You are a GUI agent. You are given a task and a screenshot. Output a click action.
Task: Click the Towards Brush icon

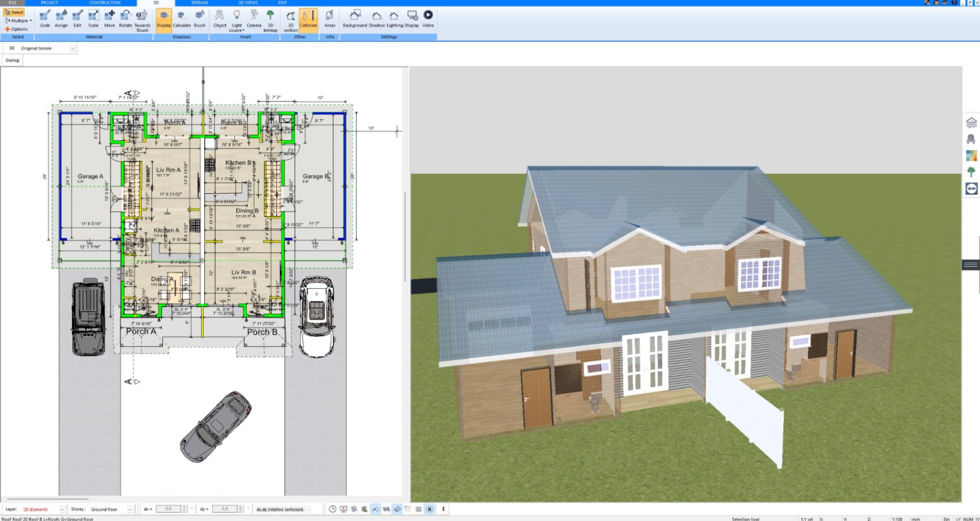pyautogui.click(x=143, y=20)
